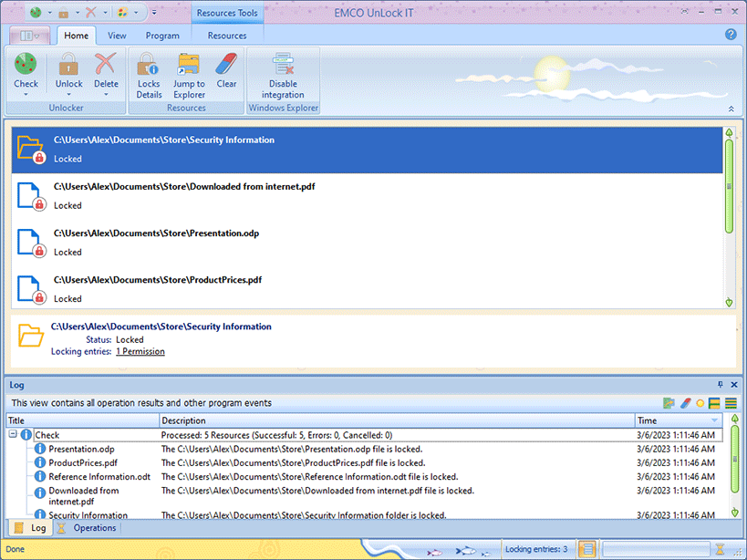Viewport: 747px width, 560px height.
Task: Open the Operations tab at the bottom
Action: click(88, 528)
